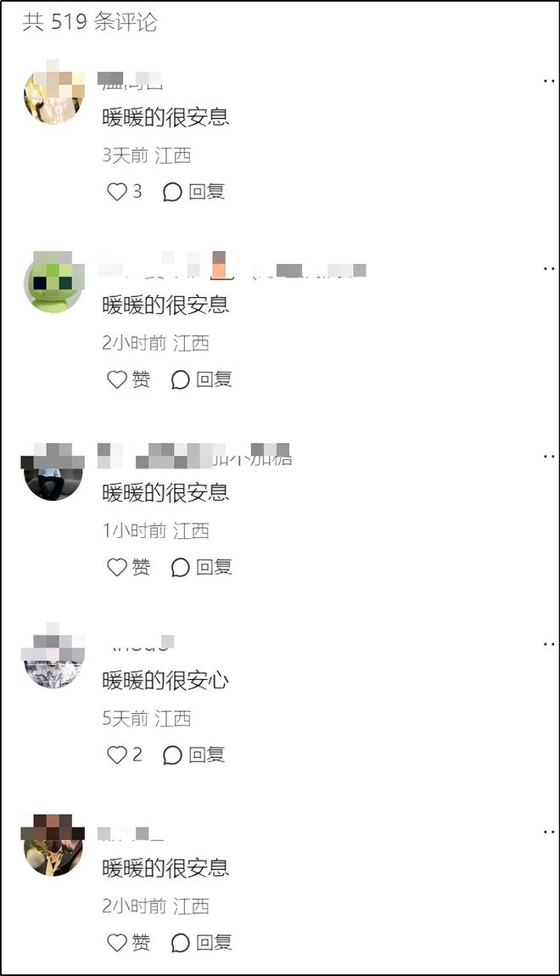The image size is (560, 976).
Task: Click 回复 under the bottom comment
Action: pos(214,943)
